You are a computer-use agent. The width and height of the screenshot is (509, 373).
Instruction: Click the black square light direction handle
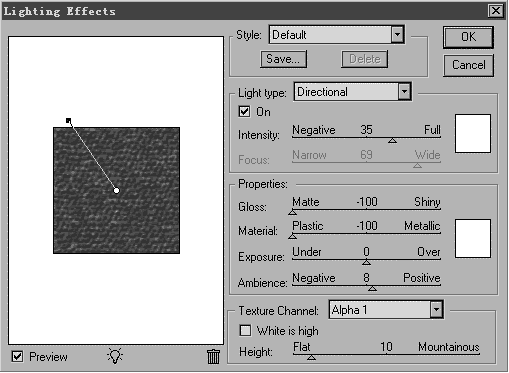68,120
